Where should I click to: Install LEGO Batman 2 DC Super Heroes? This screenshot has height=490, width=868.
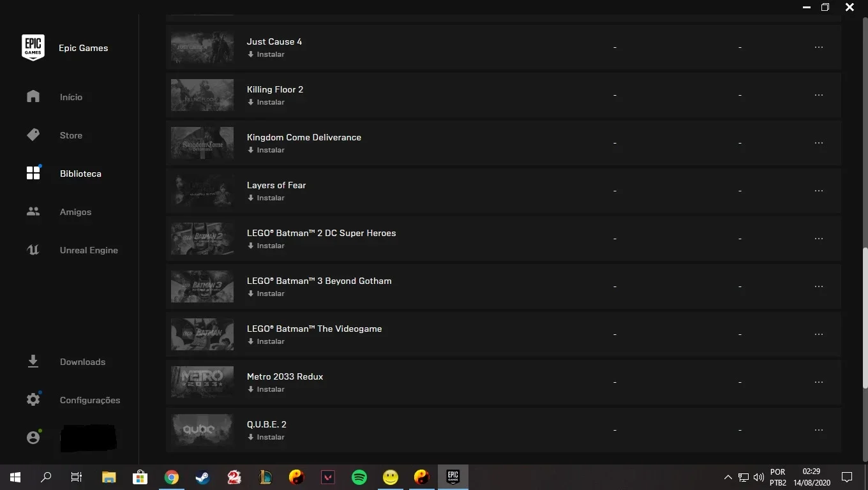(266, 246)
